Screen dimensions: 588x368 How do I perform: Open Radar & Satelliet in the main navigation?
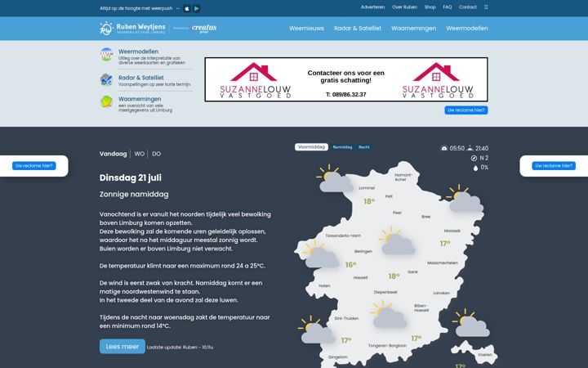pyautogui.click(x=358, y=28)
